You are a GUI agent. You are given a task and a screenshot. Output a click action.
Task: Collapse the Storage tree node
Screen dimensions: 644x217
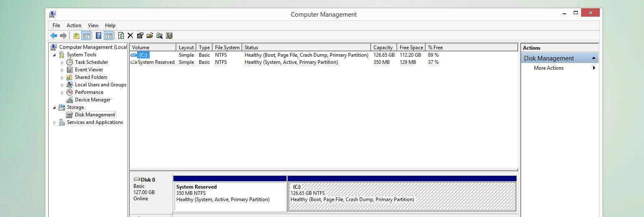tap(54, 108)
